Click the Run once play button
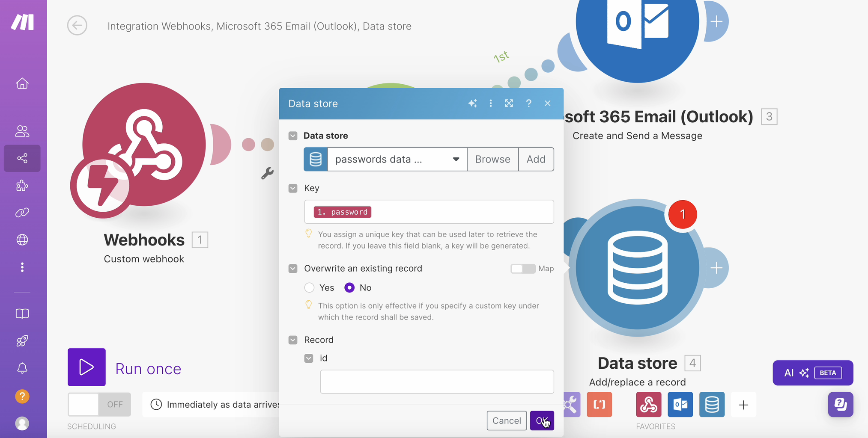868x438 pixels. (87, 367)
